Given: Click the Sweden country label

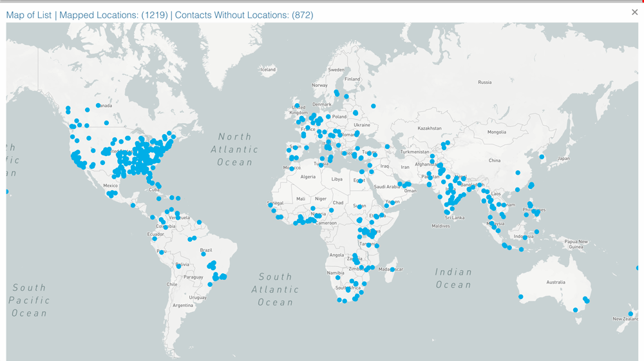Looking at the screenshot, I should point(336,70).
